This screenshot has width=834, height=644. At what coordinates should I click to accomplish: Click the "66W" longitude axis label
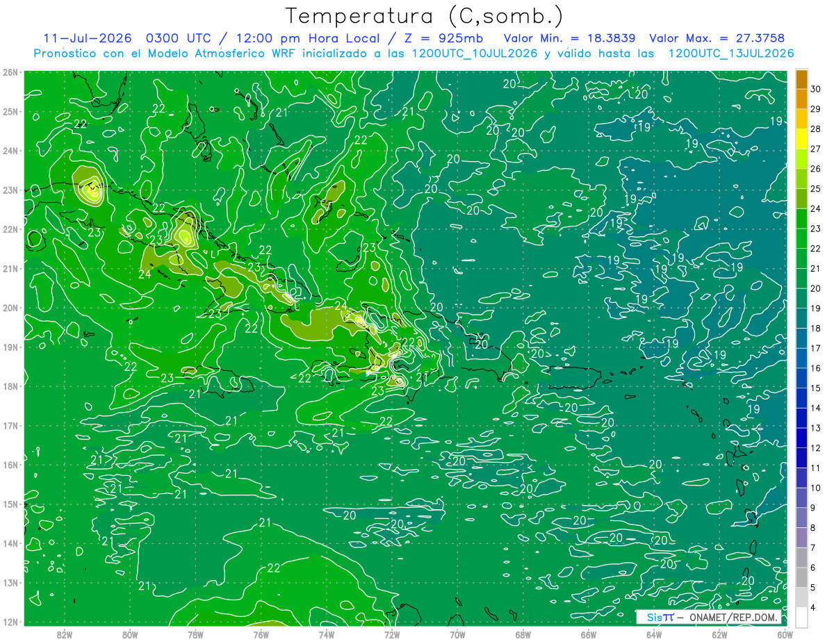[589, 634]
